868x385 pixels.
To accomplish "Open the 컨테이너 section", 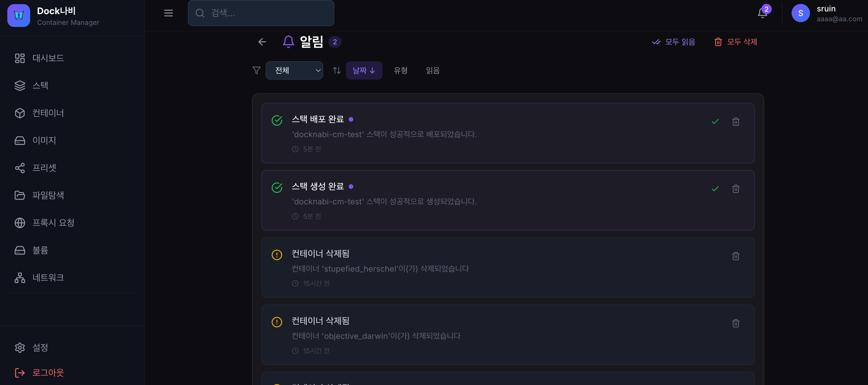I will 48,113.
